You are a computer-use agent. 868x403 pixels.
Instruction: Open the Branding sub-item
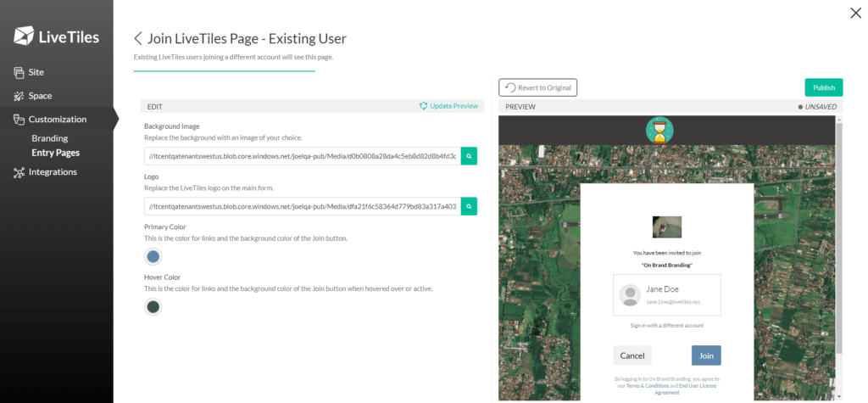click(50, 138)
